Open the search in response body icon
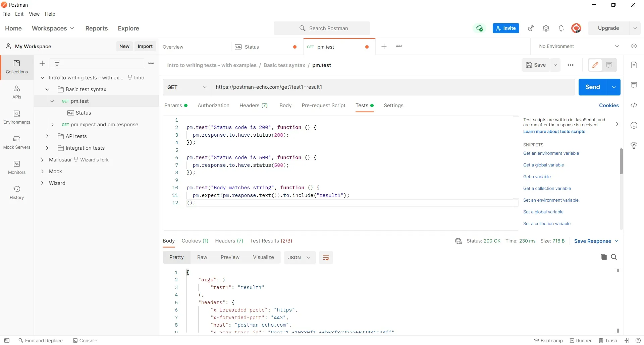The image size is (644, 345). (615, 257)
